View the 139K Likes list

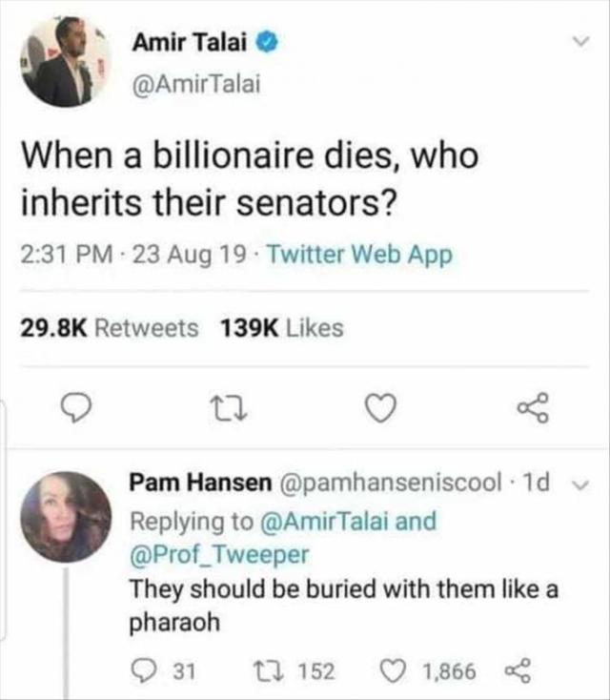click(280, 328)
